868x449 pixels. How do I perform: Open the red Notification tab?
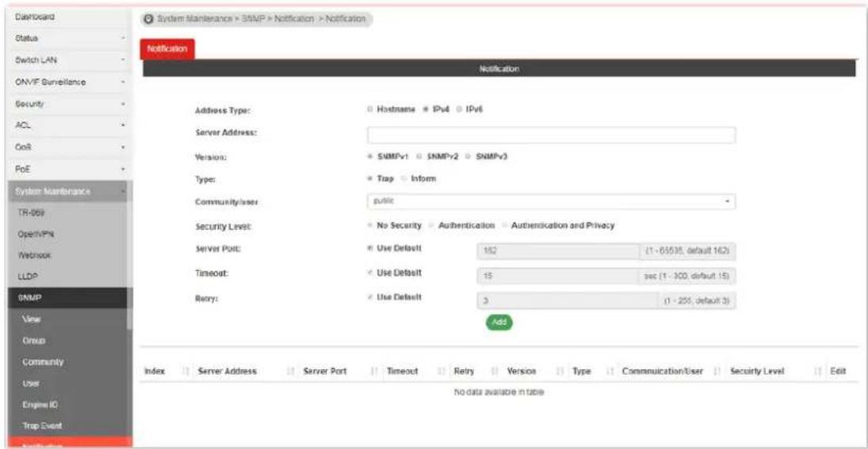[x=167, y=48]
